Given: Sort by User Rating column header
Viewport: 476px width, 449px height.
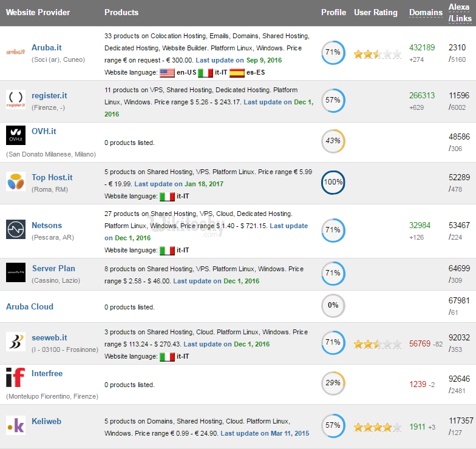Looking at the screenshot, I should click(375, 12).
